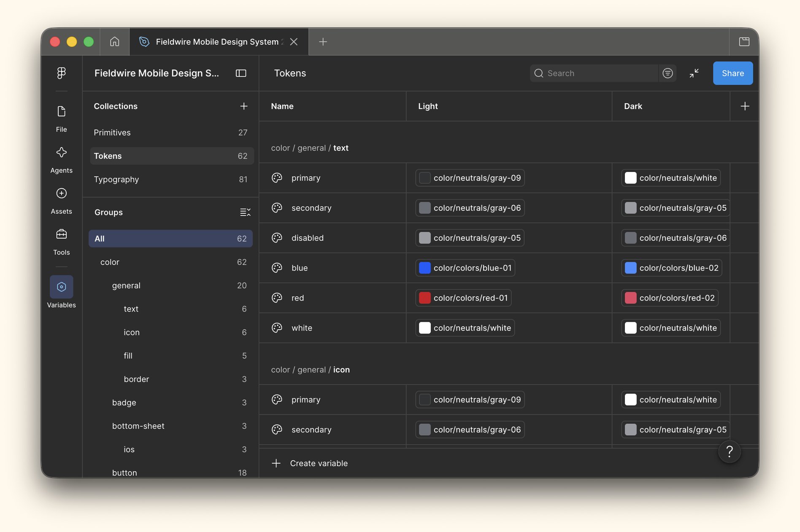800x532 pixels.
Task: Collapse all groups icon
Action: pyautogui.click(x=245, y=212)
